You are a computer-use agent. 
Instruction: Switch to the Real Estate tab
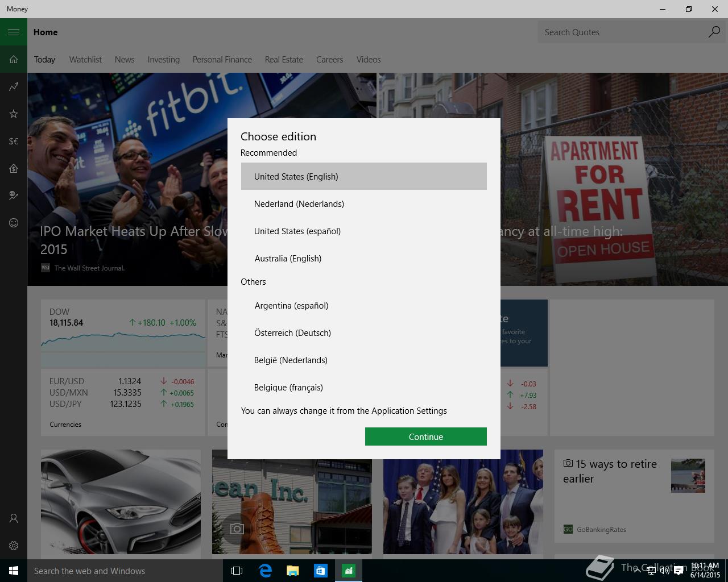284,59
